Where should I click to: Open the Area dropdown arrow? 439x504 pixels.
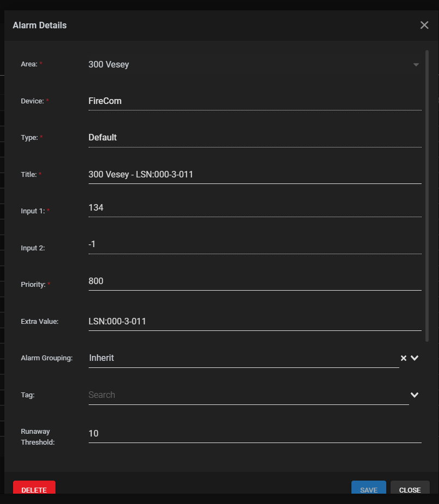pos(416,65)
